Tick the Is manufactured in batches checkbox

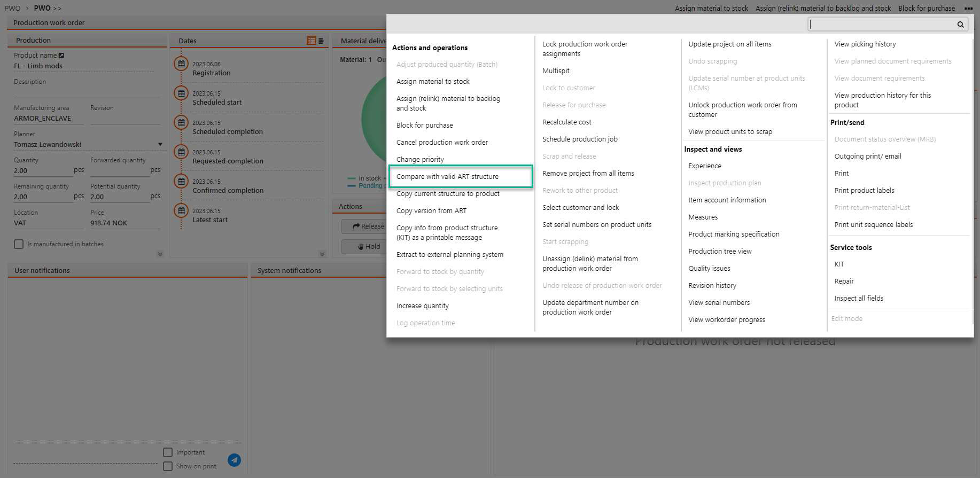click(19, 244)
